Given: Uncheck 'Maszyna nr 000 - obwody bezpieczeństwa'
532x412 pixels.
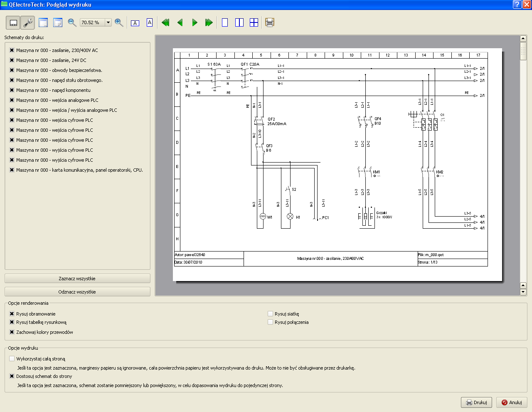Looking at the screenshot, I should pos(12,70).
